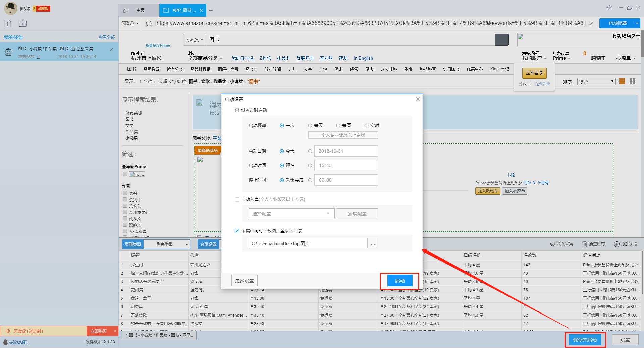Image resolution: width=644 pixels, height=348 pixels.
Task: Switch to list view layout icon
Action: pos(622,81)
